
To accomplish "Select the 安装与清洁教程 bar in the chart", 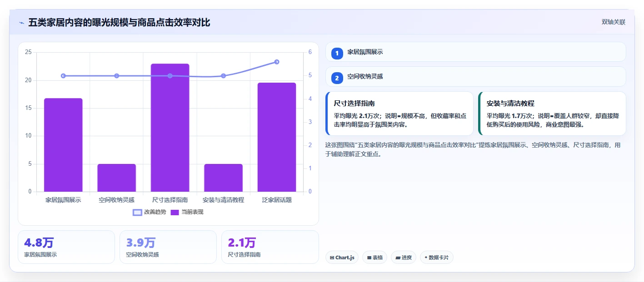I will [x=223, y=178].
